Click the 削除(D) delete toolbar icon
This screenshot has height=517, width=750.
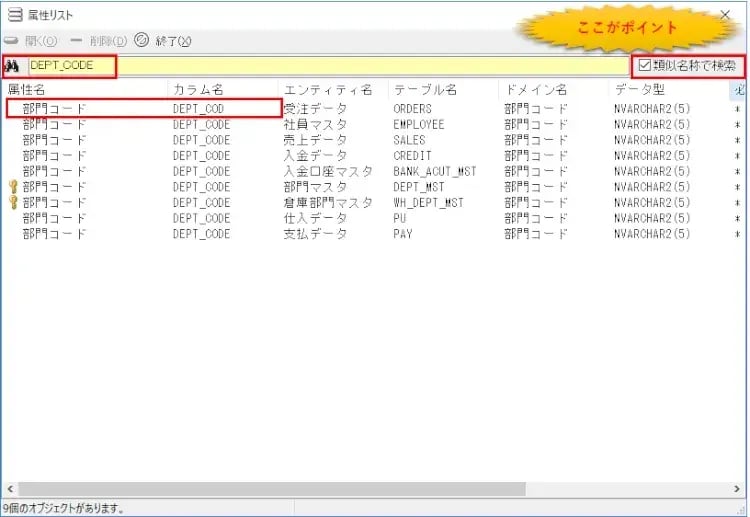tap(76, 41)
